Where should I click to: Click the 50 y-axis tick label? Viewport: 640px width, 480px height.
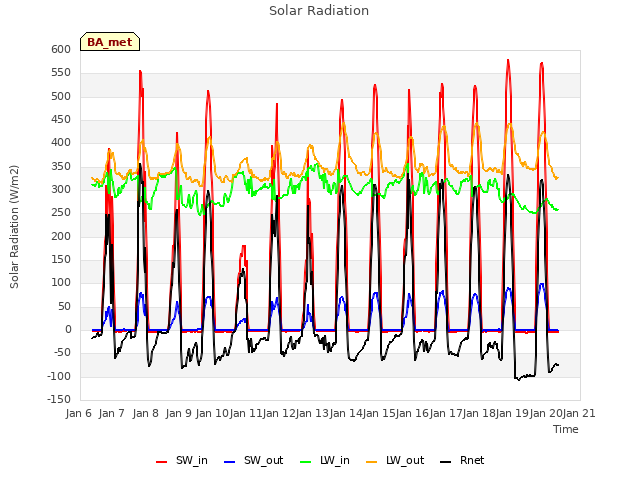click(x=64, y=307)
